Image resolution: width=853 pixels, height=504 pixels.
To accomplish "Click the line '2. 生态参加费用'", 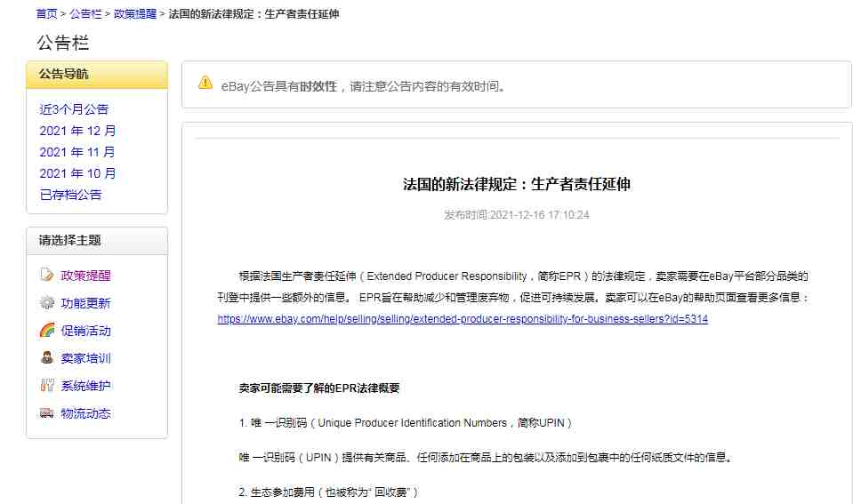I will click(x=328, y=492).
